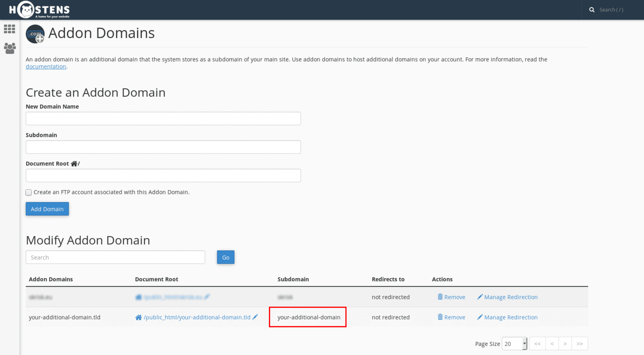The height and width of the screenshot is (355, 644).
Task: Click the Go search button
Action: 226,257
